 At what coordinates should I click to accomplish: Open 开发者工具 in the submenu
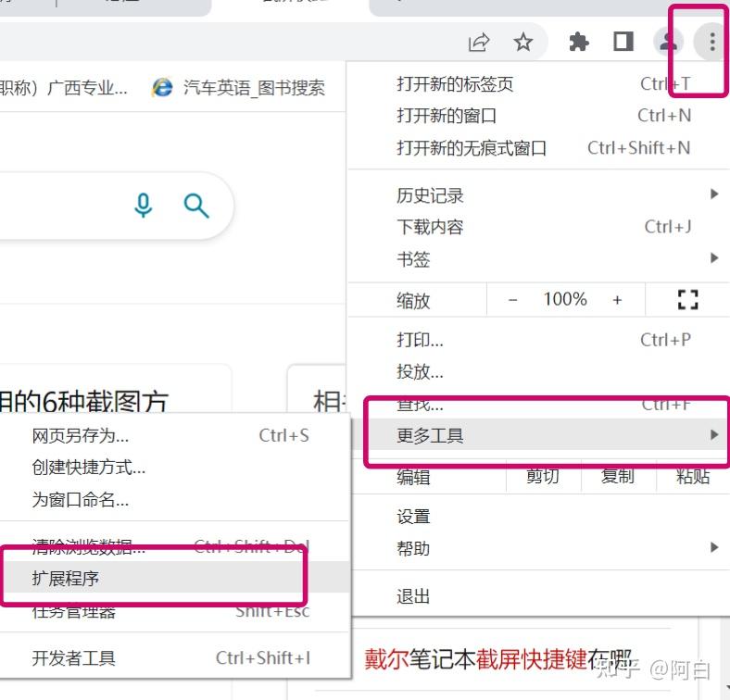pos(174,657)
